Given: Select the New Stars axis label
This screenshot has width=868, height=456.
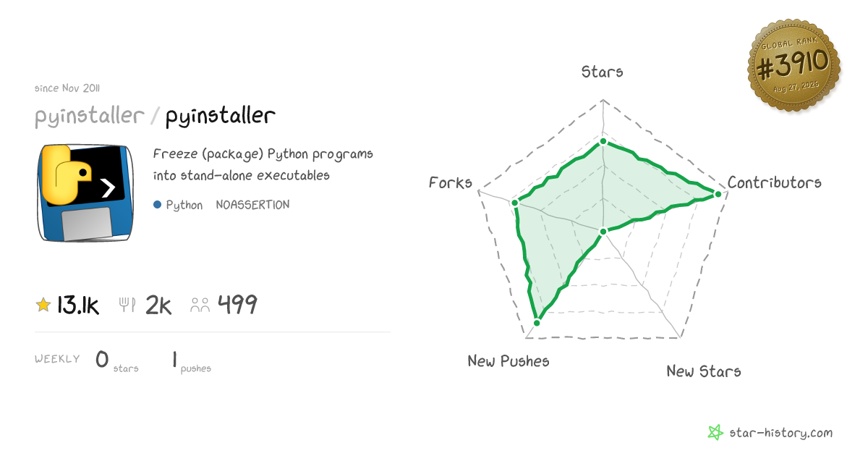Looking at the screenshot, I should click(x=704, y=371).
